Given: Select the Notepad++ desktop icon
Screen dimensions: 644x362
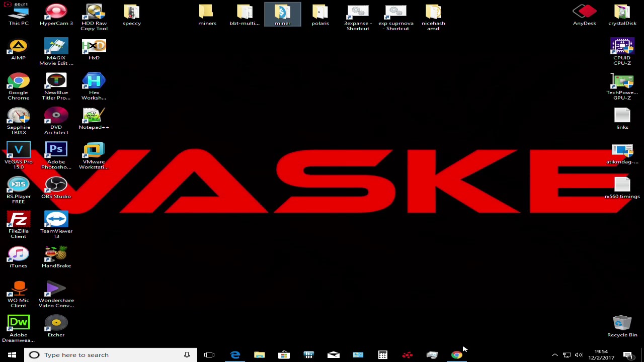Looking at the screenshot, I should [x=94, y=119].
